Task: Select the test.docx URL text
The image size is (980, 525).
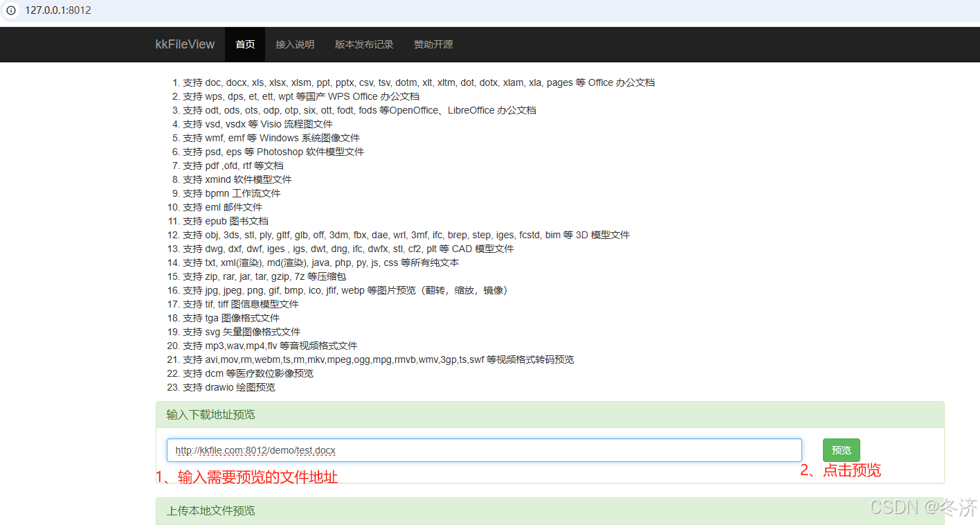Action: [255, 450]
